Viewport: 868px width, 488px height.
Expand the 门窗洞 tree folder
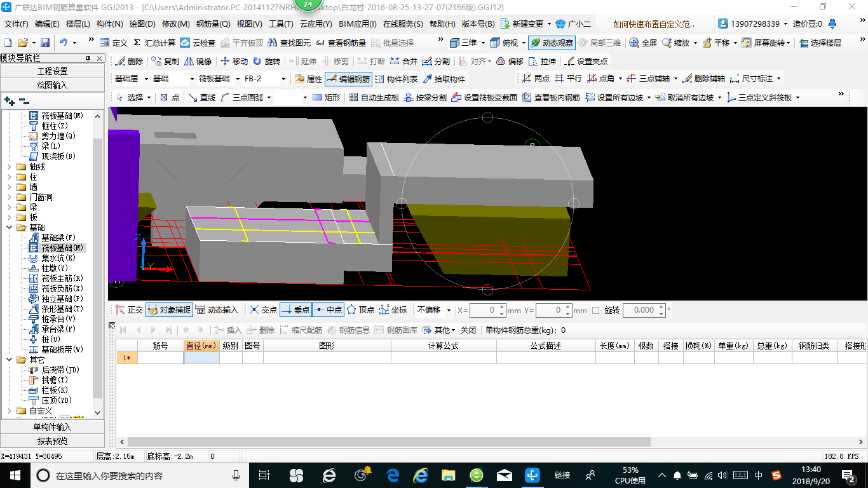click(x=9, y=197)
